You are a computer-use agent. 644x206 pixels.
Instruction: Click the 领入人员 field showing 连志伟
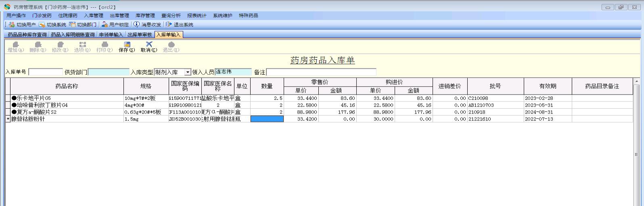233,72
